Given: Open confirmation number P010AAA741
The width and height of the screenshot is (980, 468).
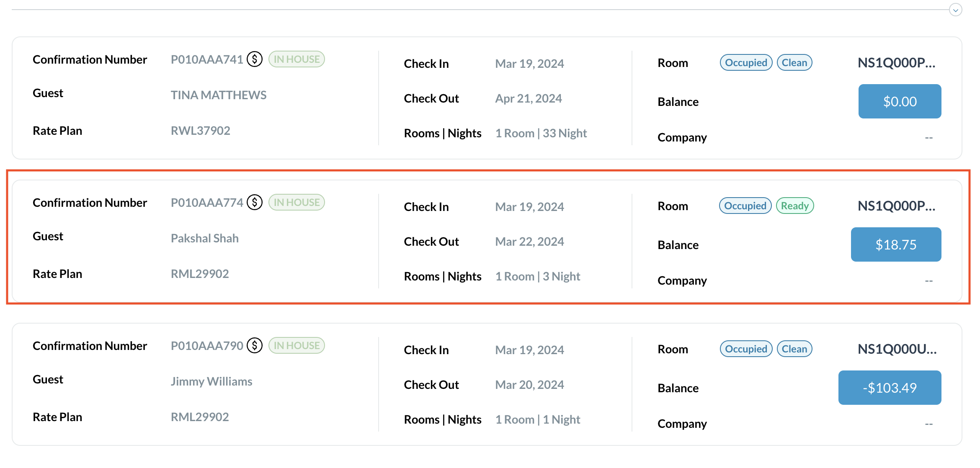Looking at the screenshot, I should click(207, 59).
